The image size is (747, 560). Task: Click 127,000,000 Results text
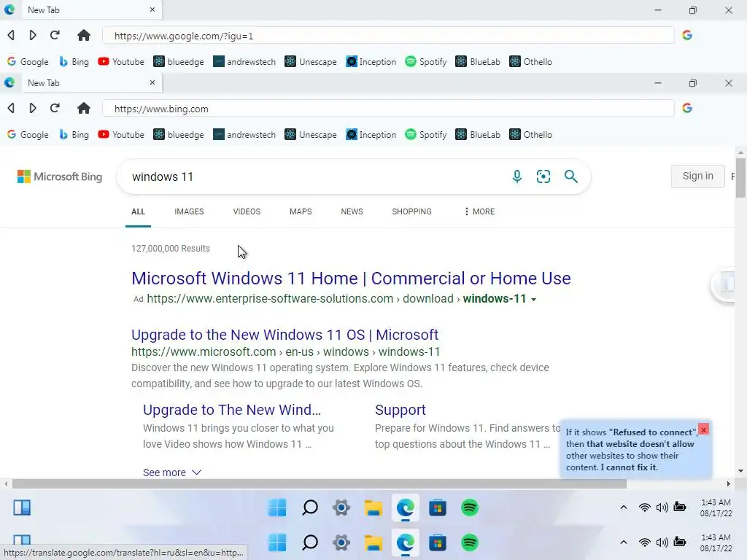pos(171,249)
